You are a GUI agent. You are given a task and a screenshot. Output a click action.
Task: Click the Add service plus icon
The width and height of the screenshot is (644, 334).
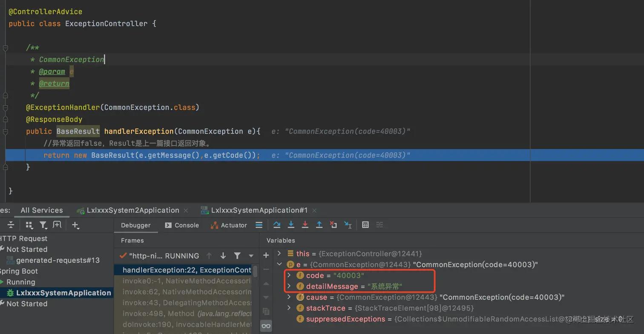pyautogui.click(x=75, y=225)
